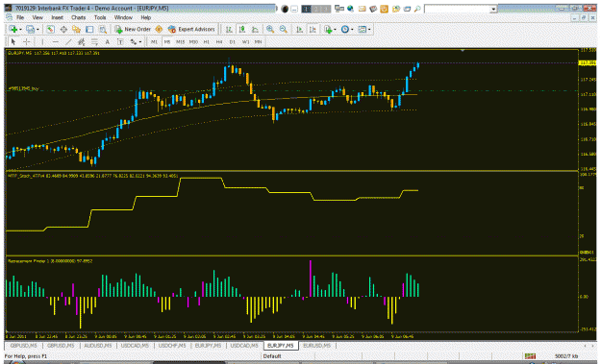The image size is (601, 364).
Task: Open the title bar combo box
Action: (493, 9)
